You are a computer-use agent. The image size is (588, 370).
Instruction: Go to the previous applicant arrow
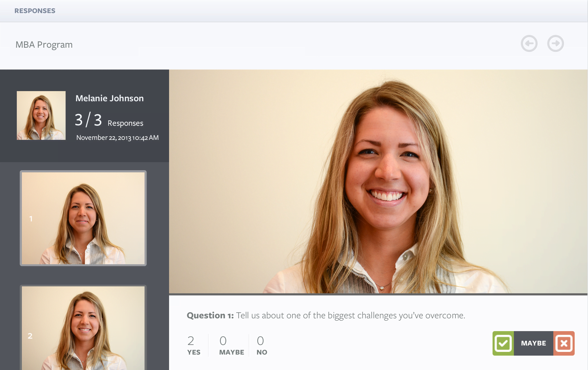(529, 43)
